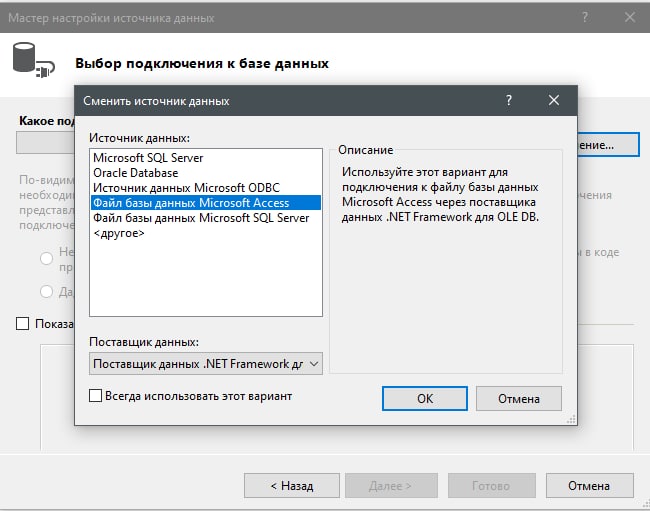Open help in Сменить источник данных dialog

pyautogui.click(x=509, y=100)
